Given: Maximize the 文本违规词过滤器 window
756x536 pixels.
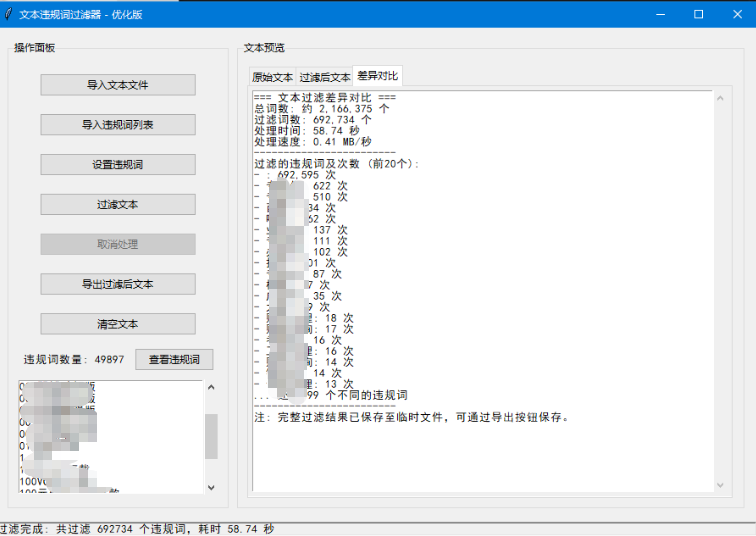Looking at the screenshot, I should tap(698, 14).
